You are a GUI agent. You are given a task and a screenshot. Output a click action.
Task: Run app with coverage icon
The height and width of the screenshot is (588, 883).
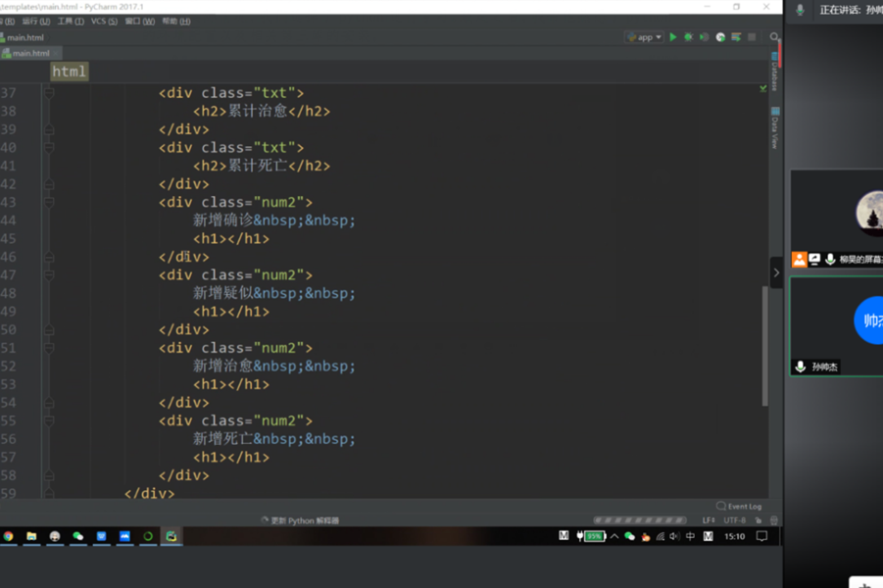pos(704,37)
